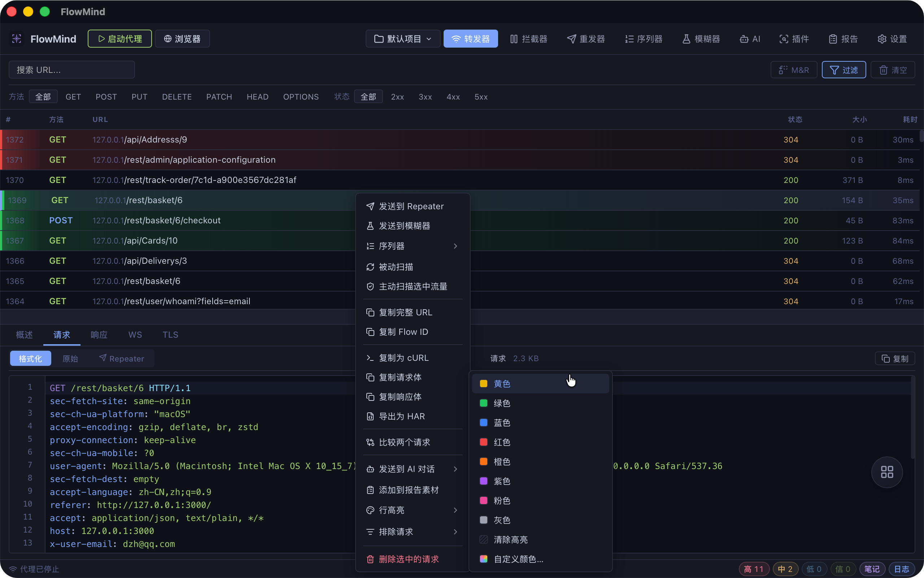This screenshot has height=578, width=924.
Task: Click the 搜索 URL search field
Action: [72, 70]
